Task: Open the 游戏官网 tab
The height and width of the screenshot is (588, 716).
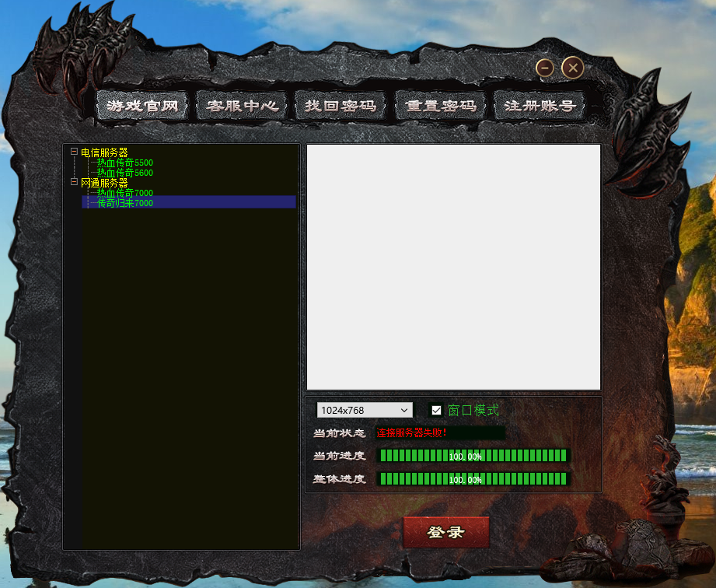Action: click(141, 105)
